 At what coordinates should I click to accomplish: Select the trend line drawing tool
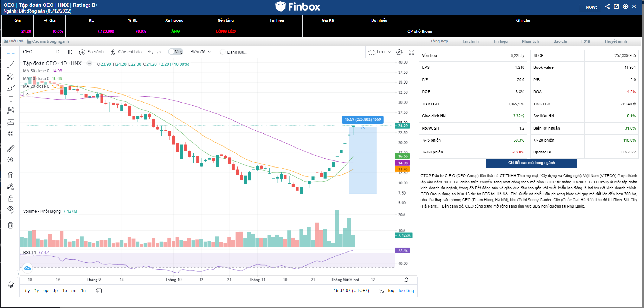(x=11, y=65)
